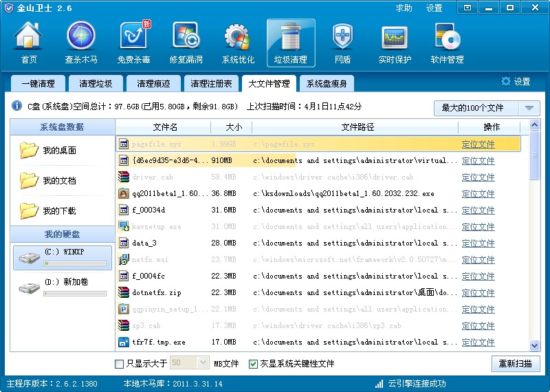Click 文件路径 column header
The image size is (550, 392).
click(x=355, y=127)
